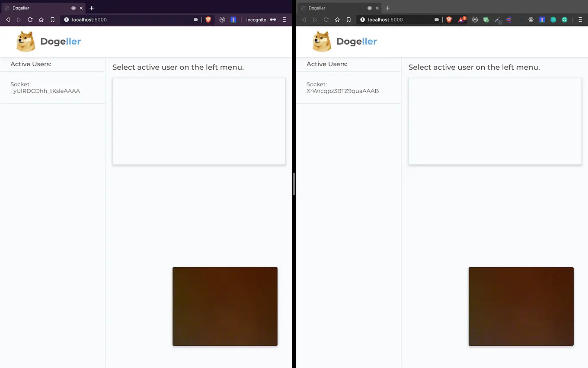Select the camera tab-capture icon on the left
Screen dimensions: 588x368
[196, 19]
